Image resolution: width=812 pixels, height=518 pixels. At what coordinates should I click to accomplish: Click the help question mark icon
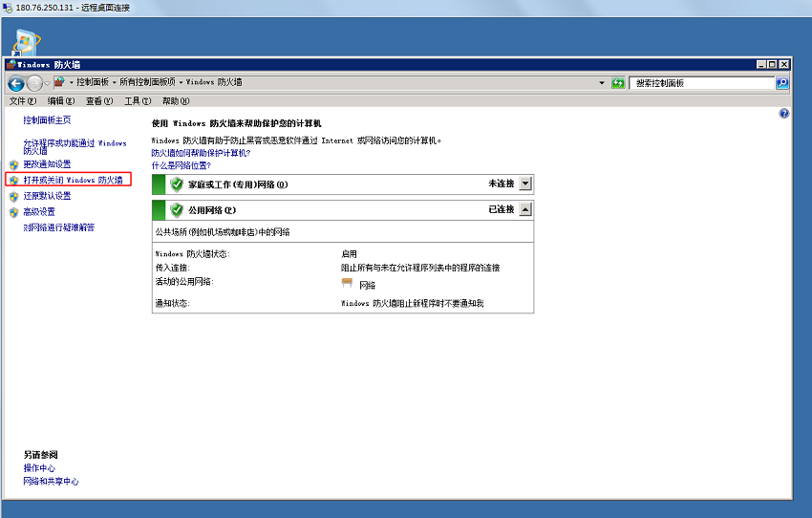(x=784, y=114)
